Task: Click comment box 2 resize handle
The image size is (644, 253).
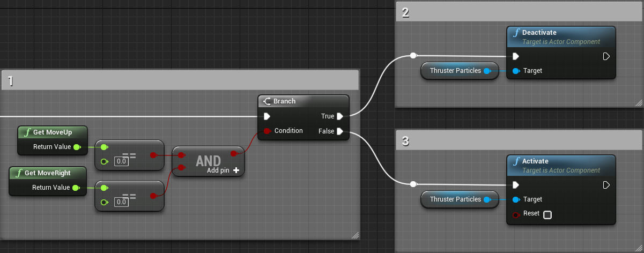Action: [639, 103]
